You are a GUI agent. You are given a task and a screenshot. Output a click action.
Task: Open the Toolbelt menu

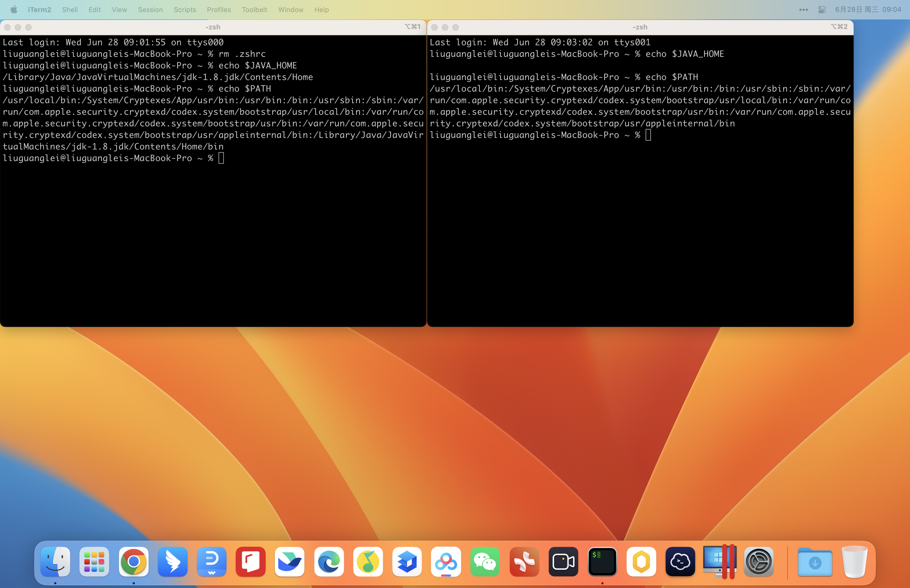[254, 9]
